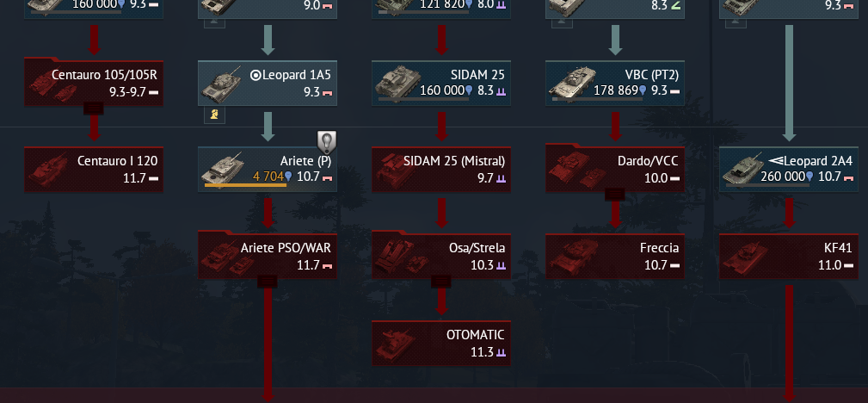Expand the Osa/Strela vehicle group
This screenshot has width=868, height=403.
tap(441, 282)
